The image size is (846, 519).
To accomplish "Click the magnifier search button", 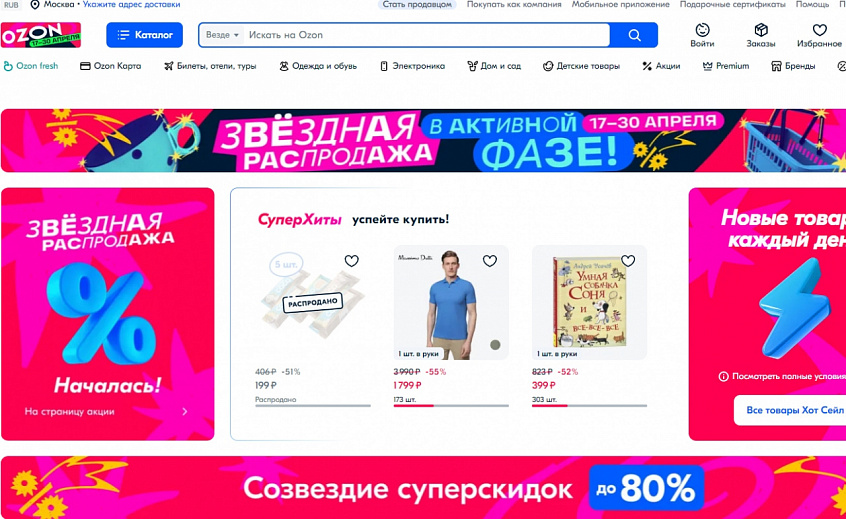I will 634,35.
